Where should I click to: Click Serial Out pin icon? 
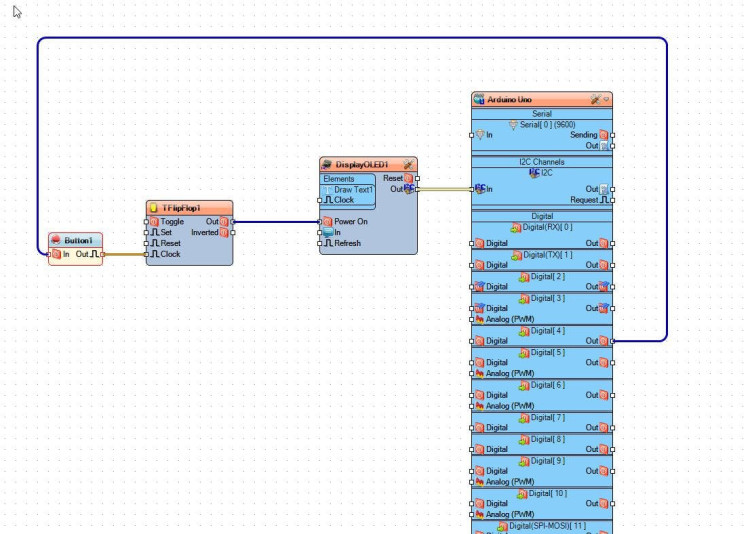pyautogui.click(x=604, y=146)
